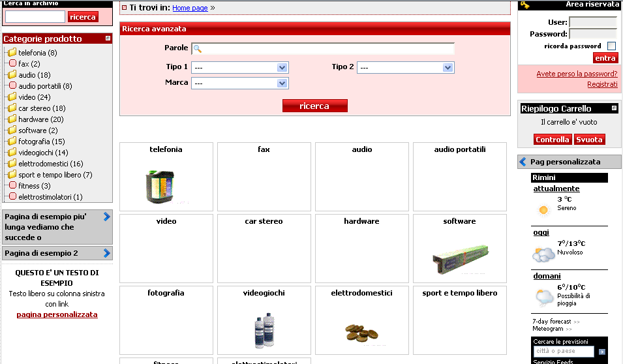Click the Registrati link
This screenshot has height=364, width=623.
(602, 84)
